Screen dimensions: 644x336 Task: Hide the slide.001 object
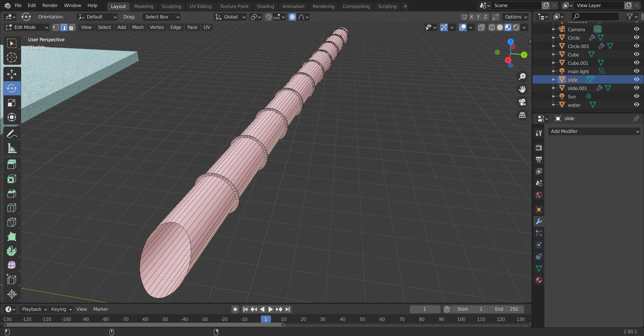coord(636,88)
